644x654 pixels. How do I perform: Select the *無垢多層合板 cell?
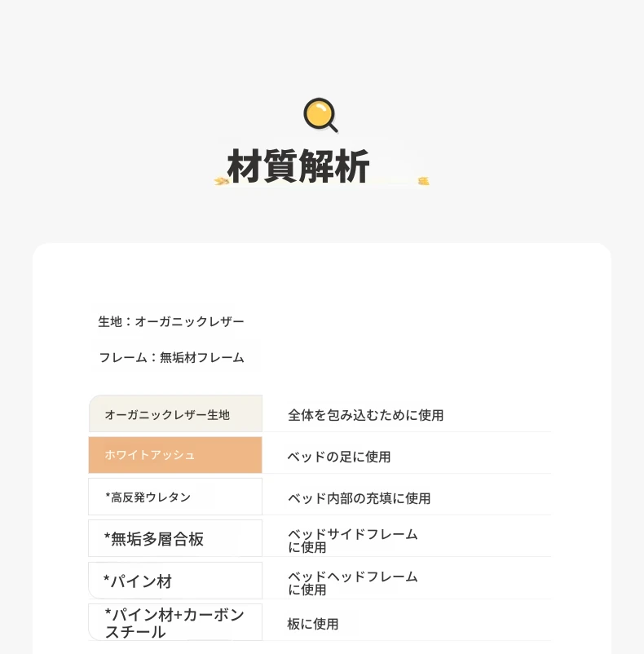(x=175, y=538)
